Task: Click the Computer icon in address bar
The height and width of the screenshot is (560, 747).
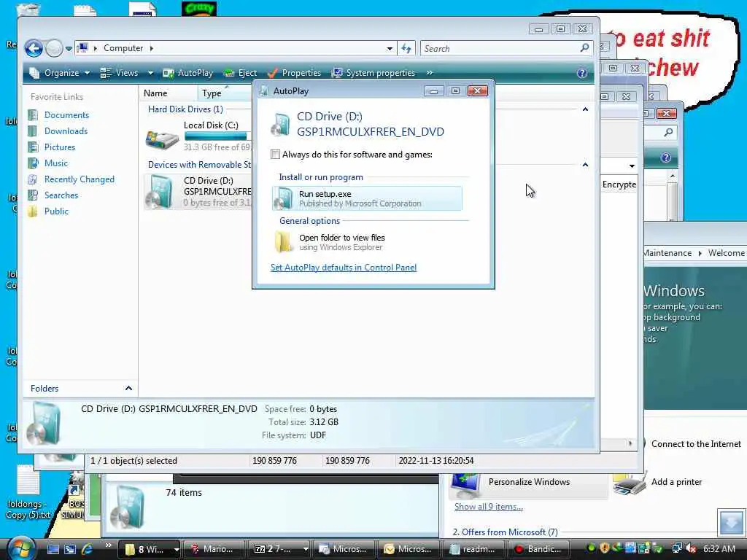Action: (83, 48)
